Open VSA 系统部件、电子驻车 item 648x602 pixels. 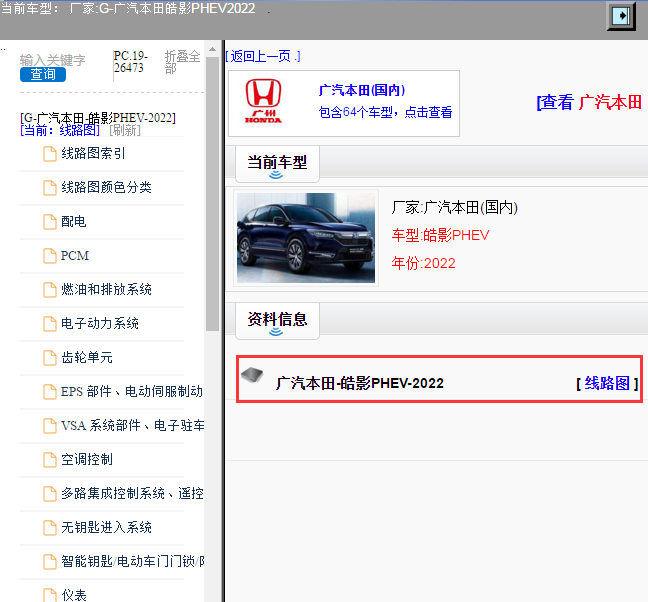(133, 425)
